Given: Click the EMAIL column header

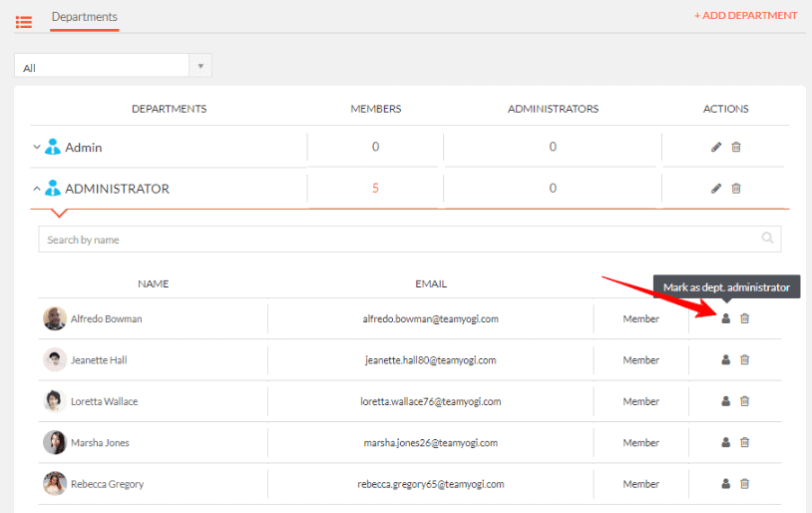Looking at the screenshot, I should tap(431, 284).
